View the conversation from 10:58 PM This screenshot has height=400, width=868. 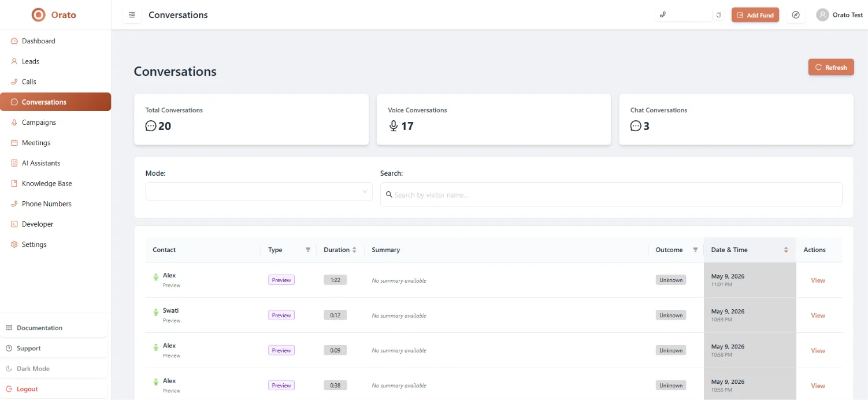coord(818,351)
